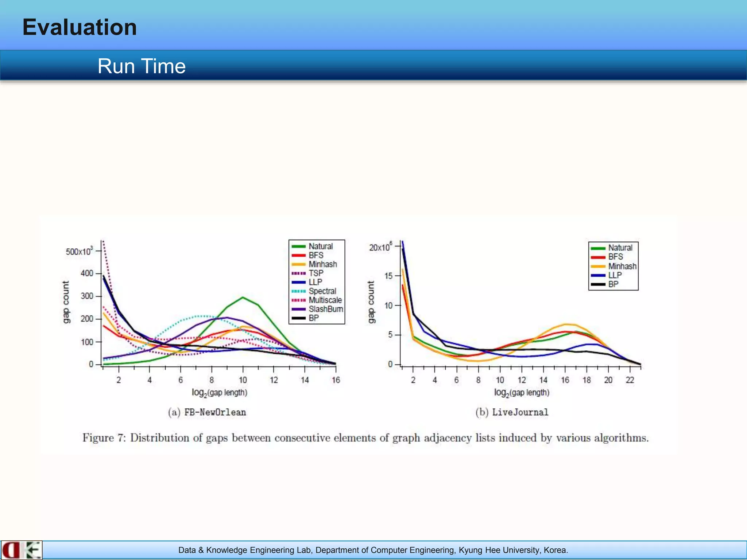Viewport: 747px width, 560px height.
Task: Click the x-axis tick 16 on FB-NewOrlean chart
Action: [336, 380]
